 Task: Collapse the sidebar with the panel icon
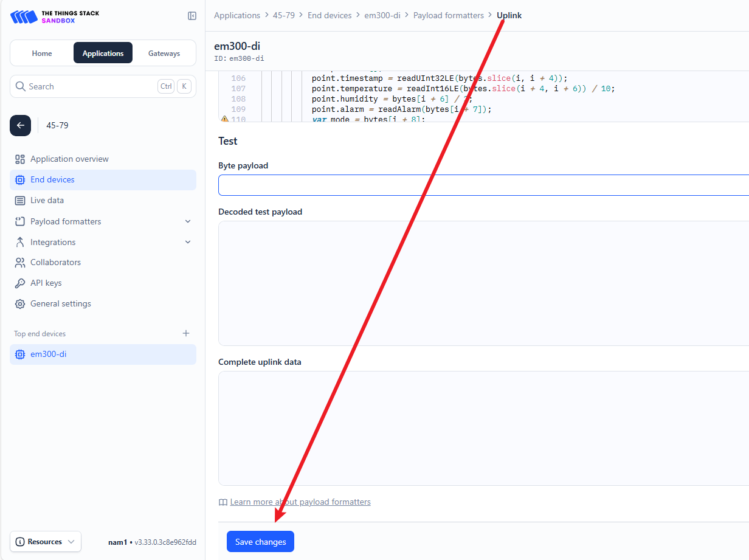pos(192,16)
